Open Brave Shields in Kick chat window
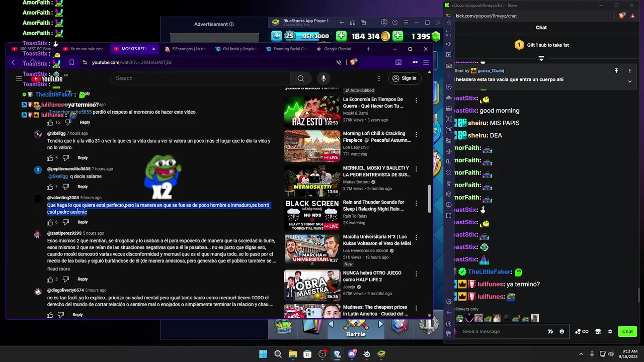This screenshot has width=644, height=362. click(622, 16)
